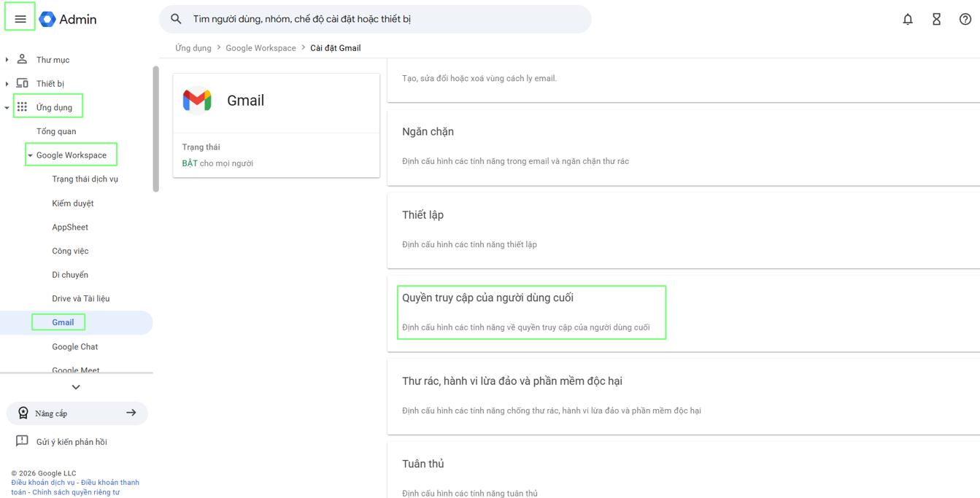
Task: Open the Điều khoản dịch vụ link
Action: click(x=43, y=483)
